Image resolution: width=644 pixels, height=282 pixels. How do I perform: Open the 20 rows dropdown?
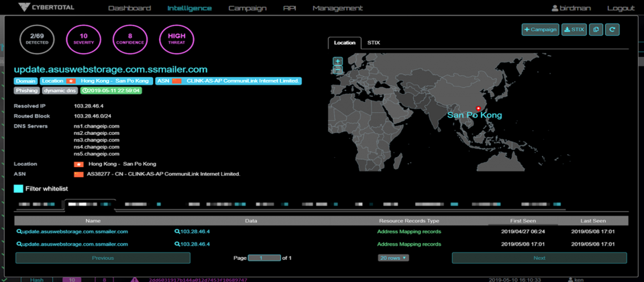[393, 258]
